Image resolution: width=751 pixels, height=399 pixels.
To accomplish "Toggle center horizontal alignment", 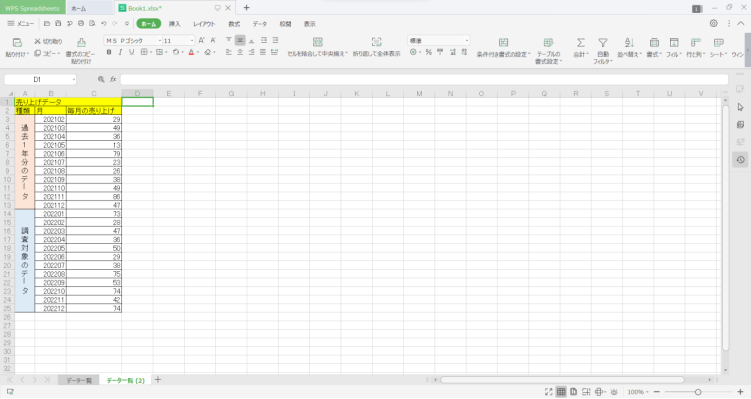I will coord(240,52).
